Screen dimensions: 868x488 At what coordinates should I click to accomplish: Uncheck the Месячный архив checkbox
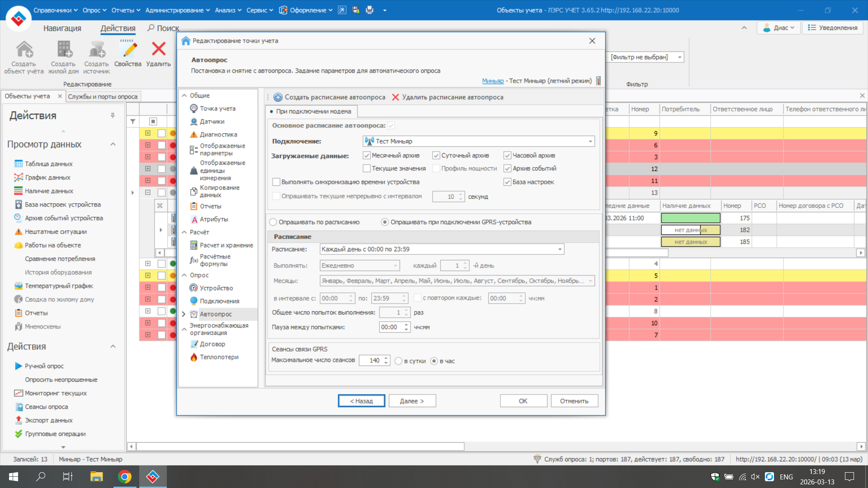367,155
